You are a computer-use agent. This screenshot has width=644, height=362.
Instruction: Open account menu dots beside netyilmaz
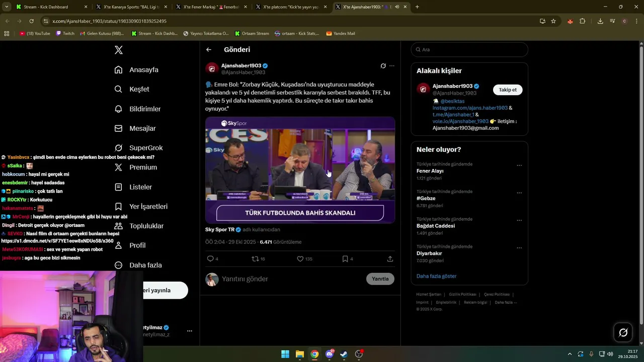[190, 331]
